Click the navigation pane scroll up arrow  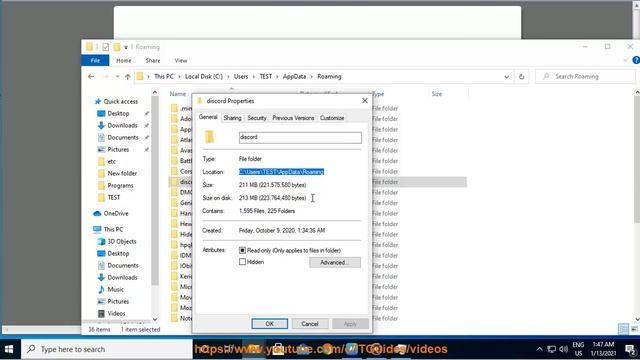[155, 93]
